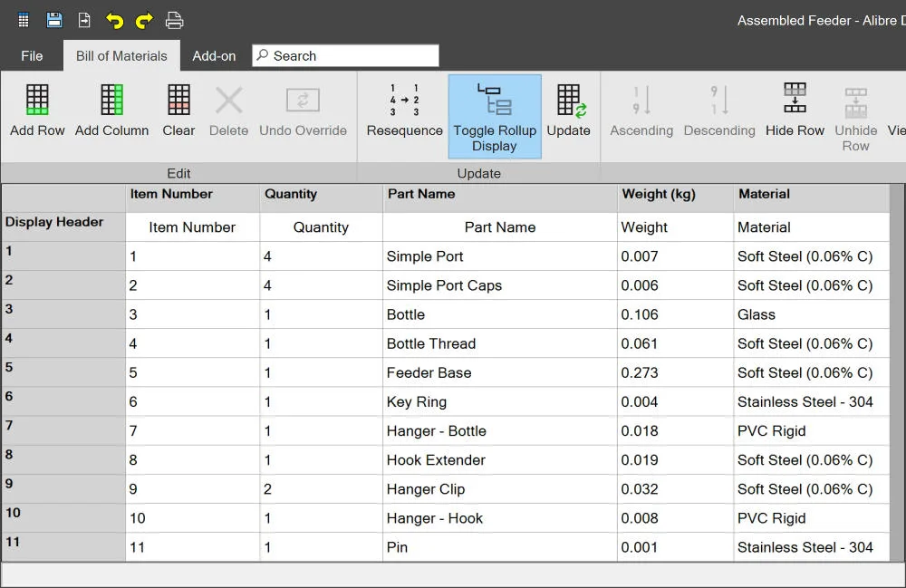Click the Simple Port part name cell

coord(500,256)
